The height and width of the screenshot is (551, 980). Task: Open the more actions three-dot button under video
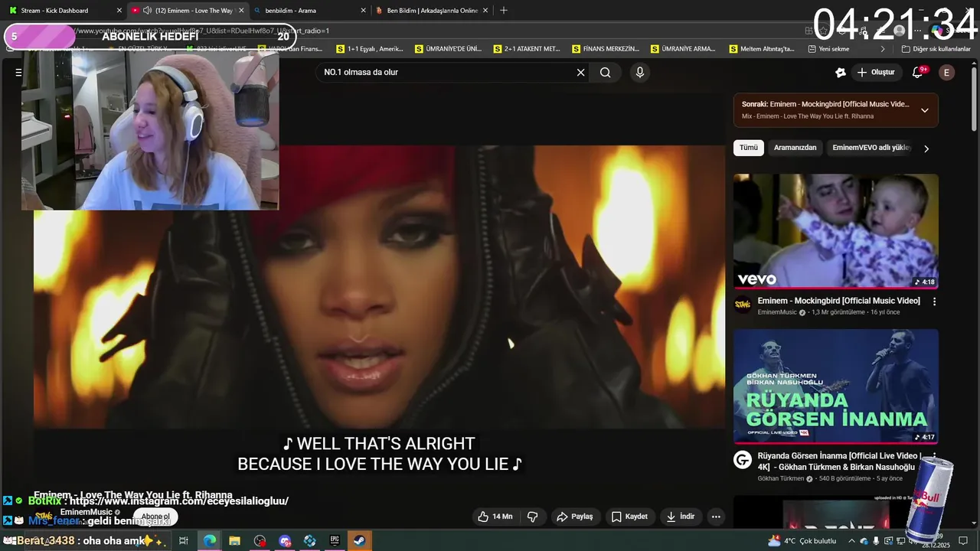[716, 517]
